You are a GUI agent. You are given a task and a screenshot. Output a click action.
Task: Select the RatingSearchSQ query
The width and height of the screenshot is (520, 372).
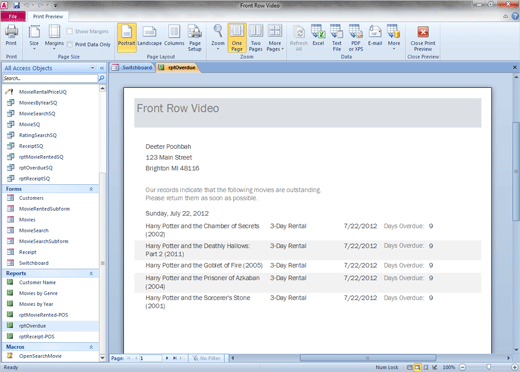click(38, 135)
